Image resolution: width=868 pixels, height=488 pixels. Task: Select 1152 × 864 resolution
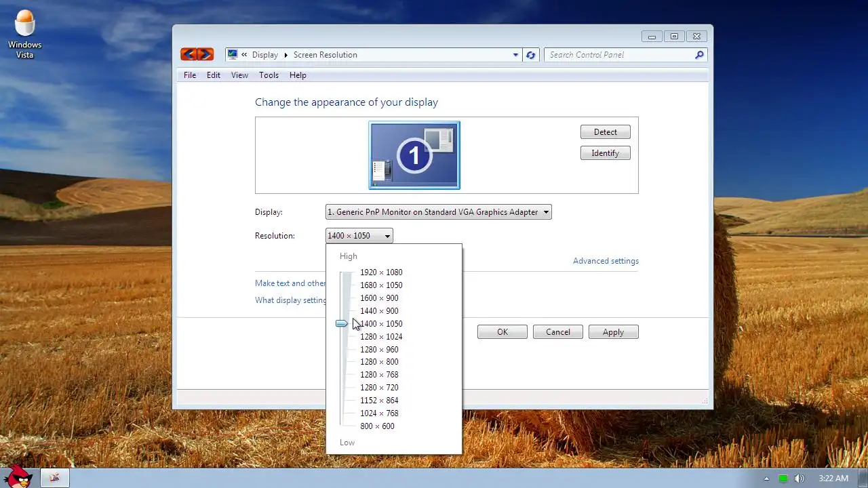379,401
